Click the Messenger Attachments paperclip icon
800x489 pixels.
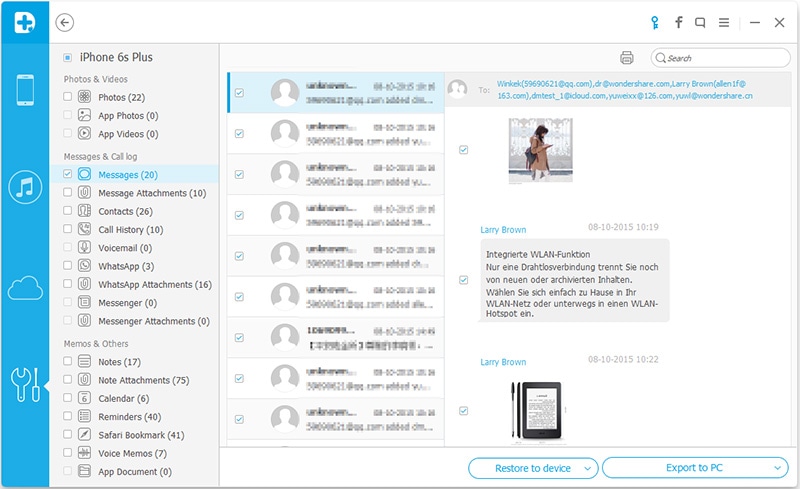(x=84, y=321)
